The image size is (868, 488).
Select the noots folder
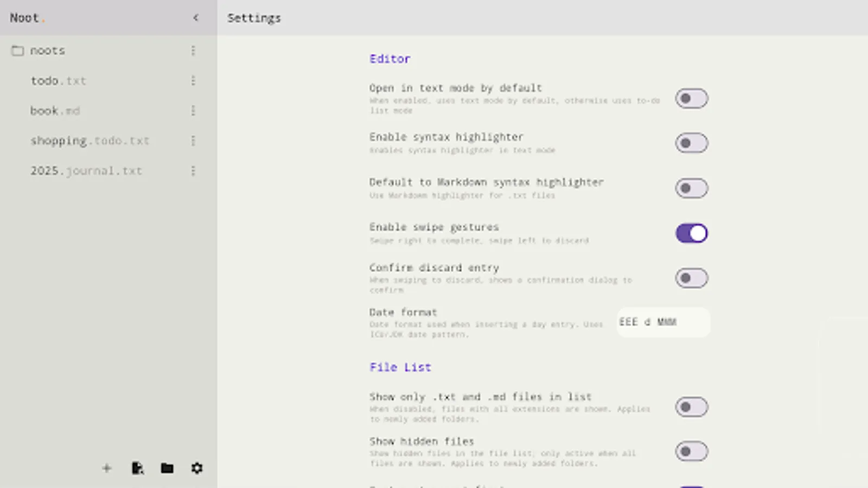pos(47,50)
